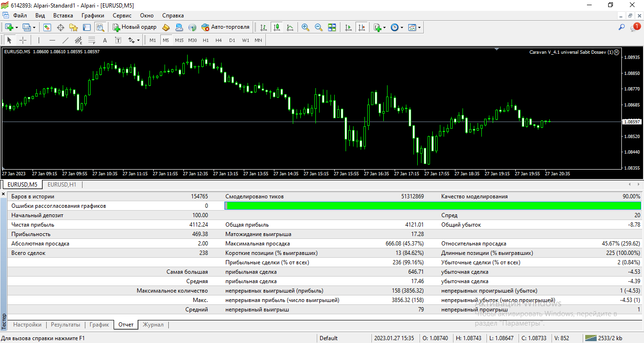Screen dimensions: 644x343
Task: Toggle Авто-торговля on or off
Action: tap(225, 27)
